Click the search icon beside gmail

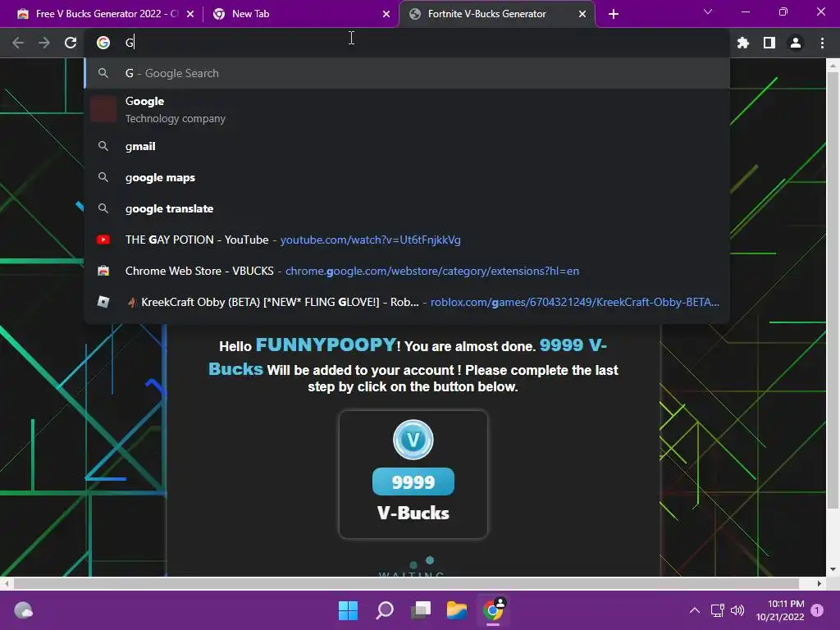(103, 146)
